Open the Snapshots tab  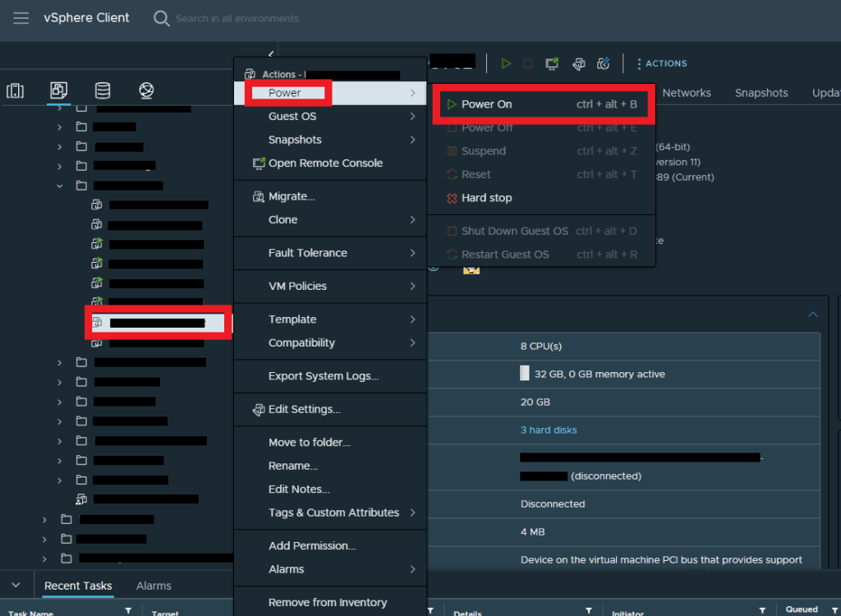coord(761,93)
